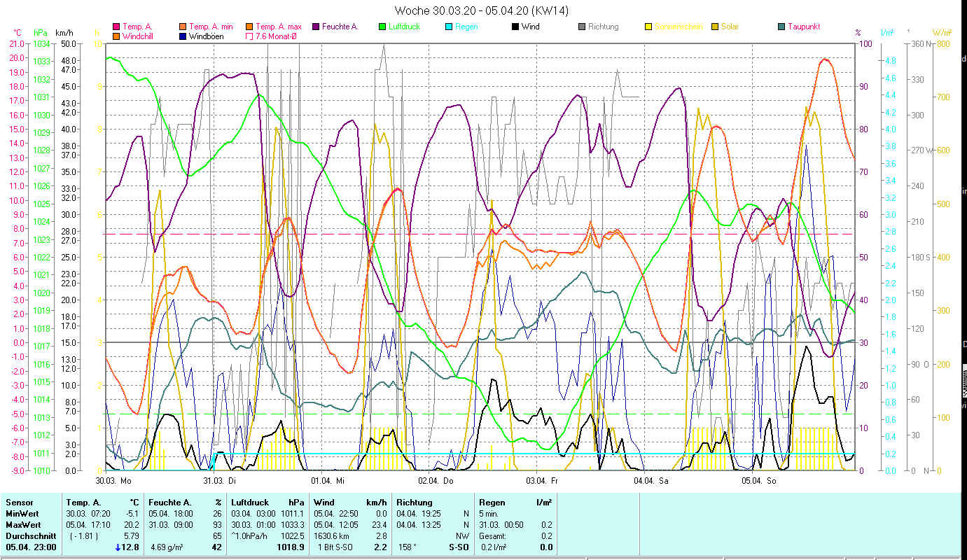
Task: Click the '05.04. So' date label
Action: pos(758,480)
